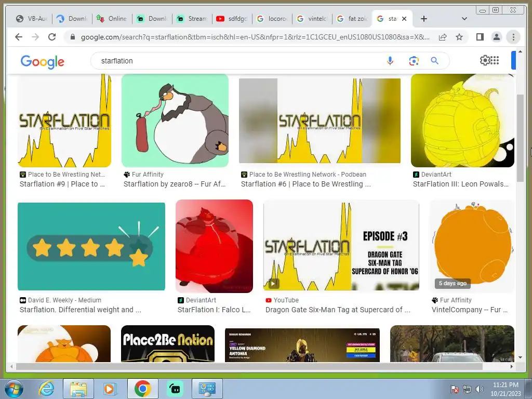Open File Explorer from taskbar

point(78,389)
